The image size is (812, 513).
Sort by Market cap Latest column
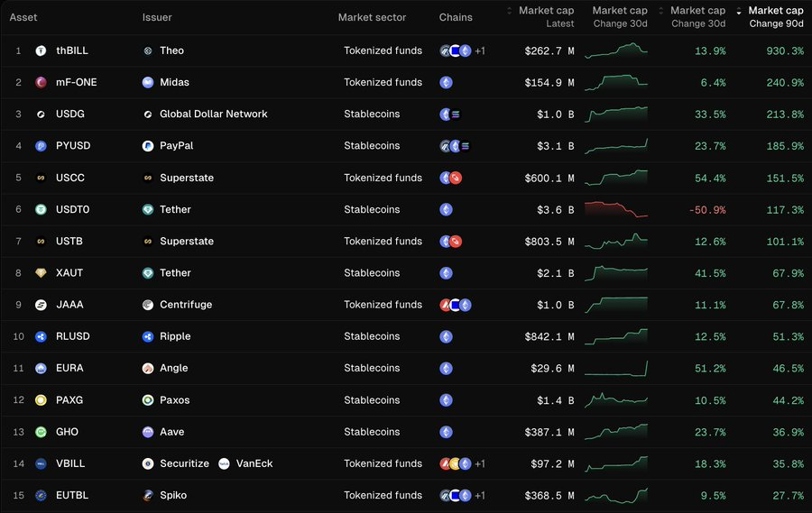click(545, 16)
